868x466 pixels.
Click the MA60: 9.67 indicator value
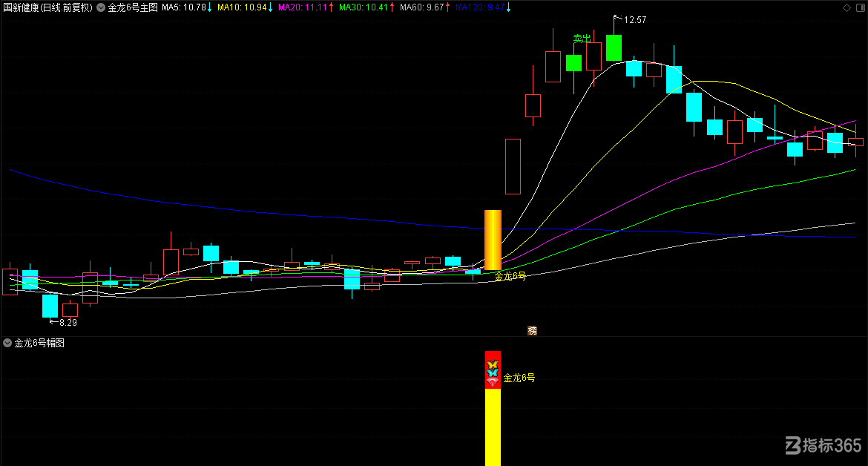[x=422, y=7]
